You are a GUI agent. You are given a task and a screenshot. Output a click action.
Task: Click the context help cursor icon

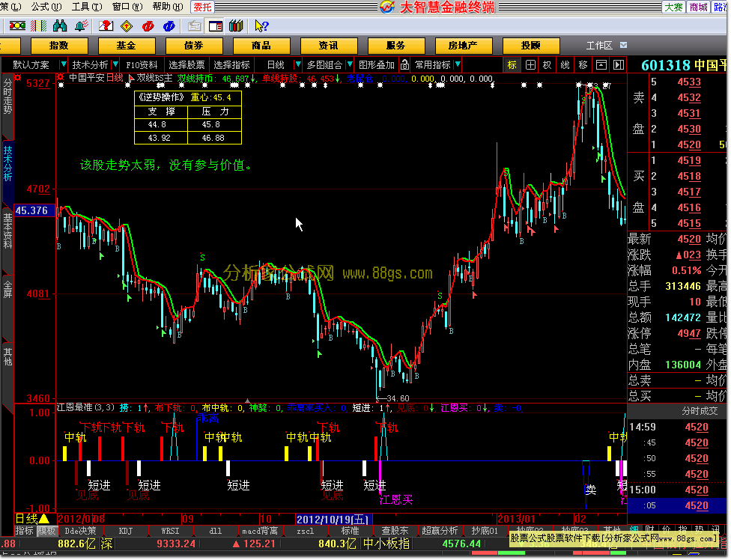click(261, 26)
